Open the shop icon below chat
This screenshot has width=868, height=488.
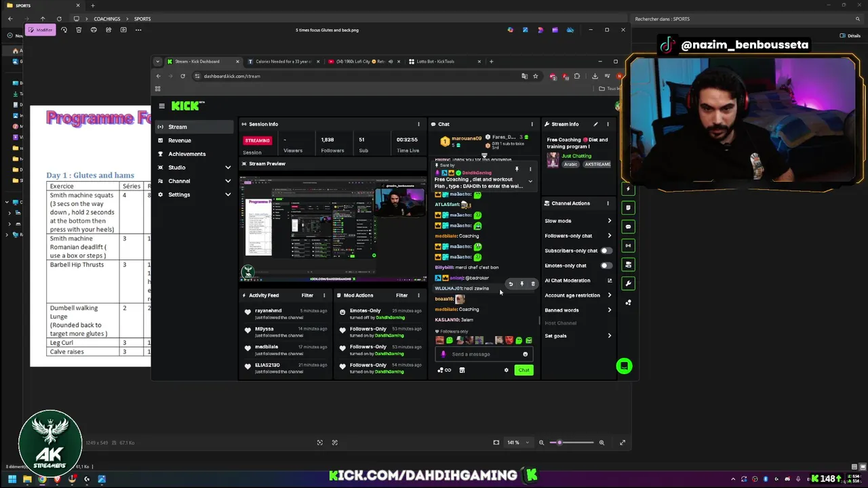[462, 370]
